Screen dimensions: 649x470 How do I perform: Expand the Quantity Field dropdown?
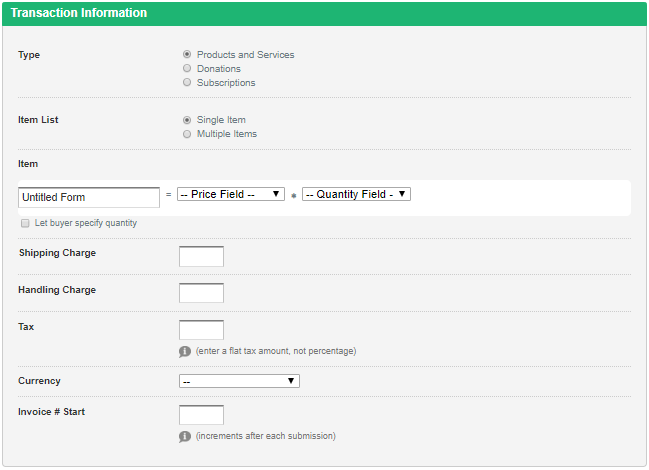coord(356,194)
